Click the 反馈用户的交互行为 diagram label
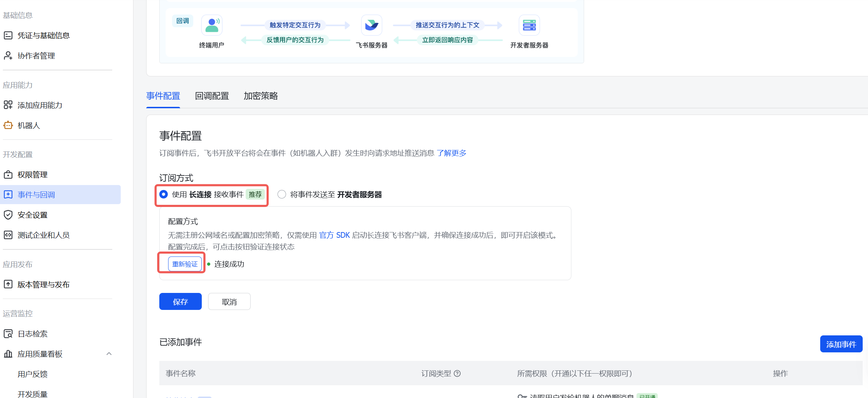The height and width of the screenshot is (398, 868). pos(295,40)
